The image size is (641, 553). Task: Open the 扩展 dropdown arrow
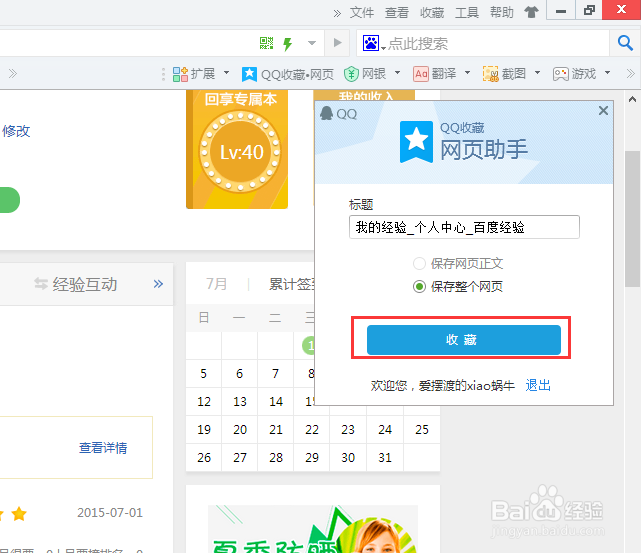(226, 73)
